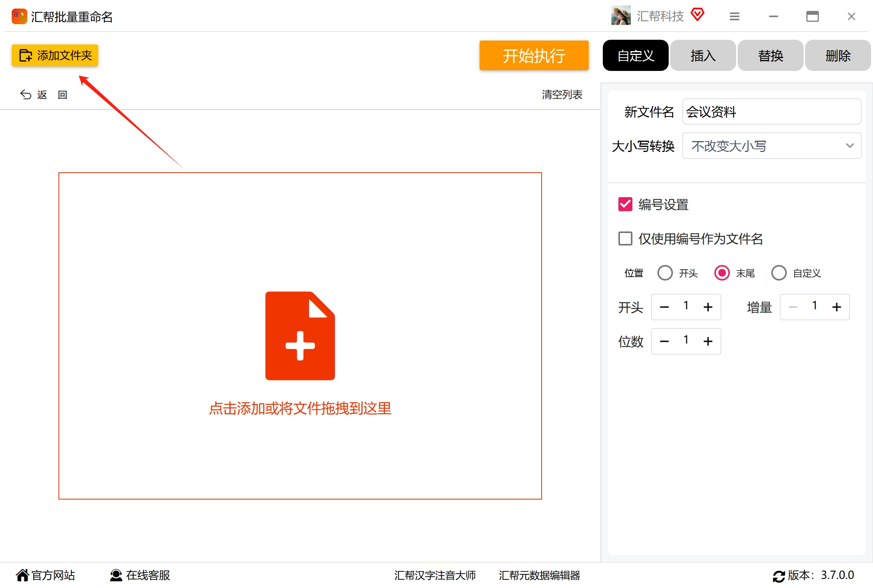The height and width of the screenshot is (588, 873).
Task: Uncheck the 编号设置 checkbox
Action: click(x=625, y=204)
